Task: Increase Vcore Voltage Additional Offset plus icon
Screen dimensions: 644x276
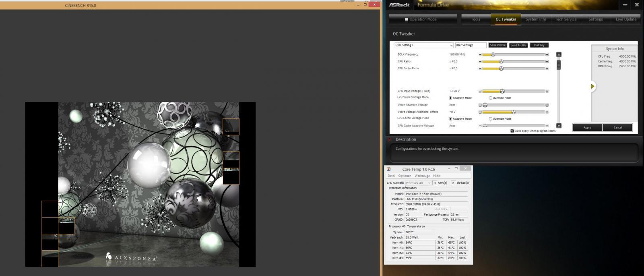Action: 547,112
